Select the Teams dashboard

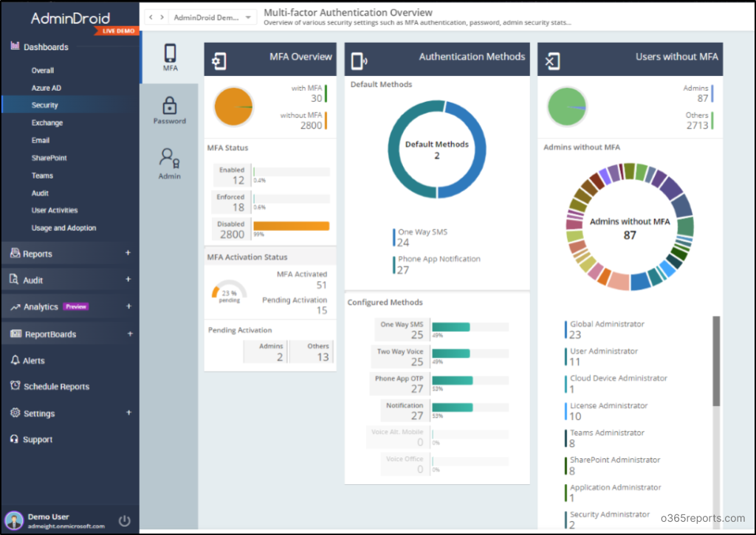click(x=42, y=176)
